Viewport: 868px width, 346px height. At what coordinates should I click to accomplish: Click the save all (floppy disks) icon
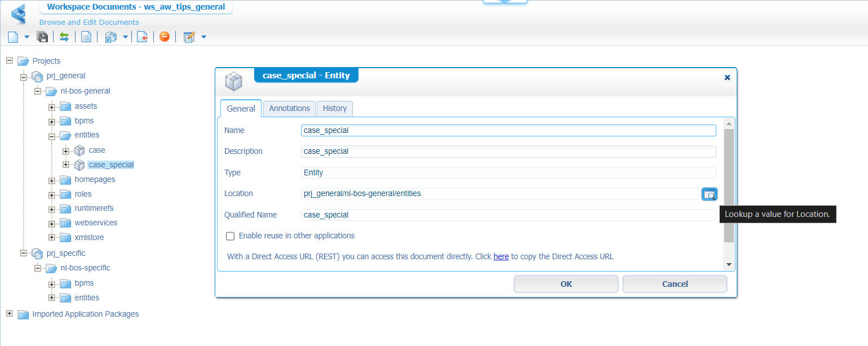click(x=42, y=37)
